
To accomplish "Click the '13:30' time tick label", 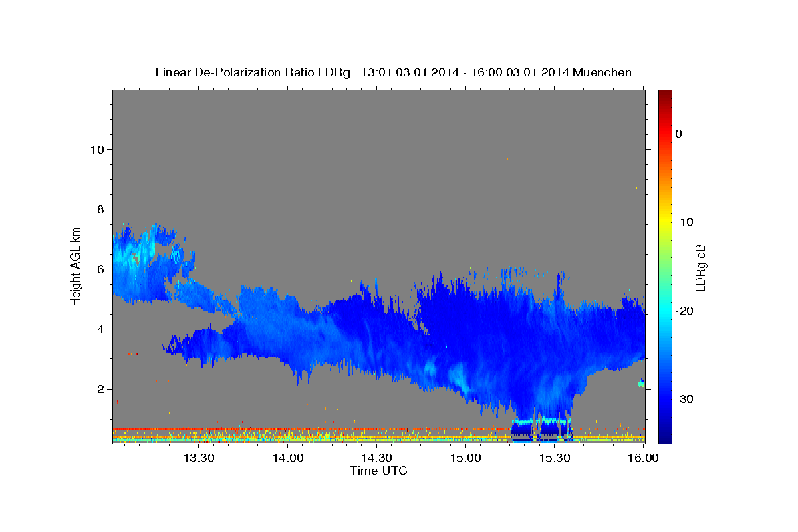I will point(199,458).
